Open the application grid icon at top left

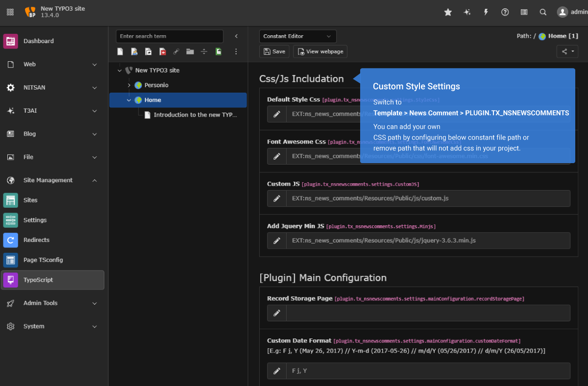click(x=10, y=12)
